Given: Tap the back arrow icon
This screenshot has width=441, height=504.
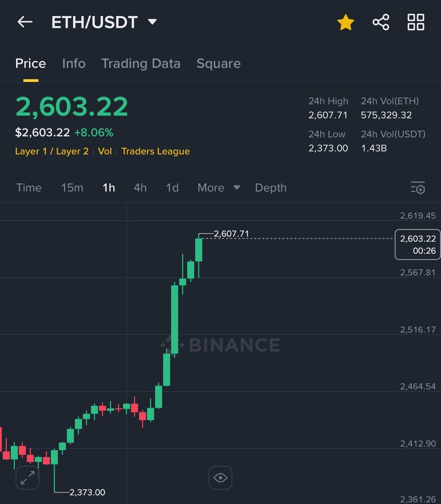Looking at the screenshot, I should [x=25, y=22].
